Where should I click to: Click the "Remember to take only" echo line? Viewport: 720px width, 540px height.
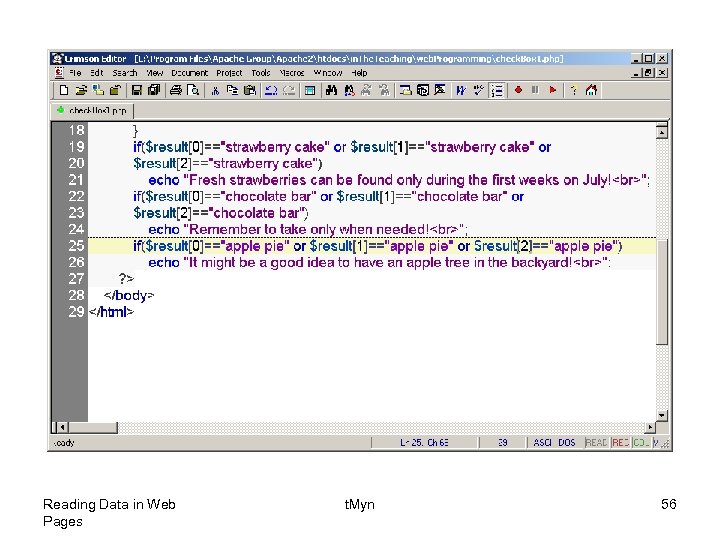pyautogui.click(x=308, y=230)
